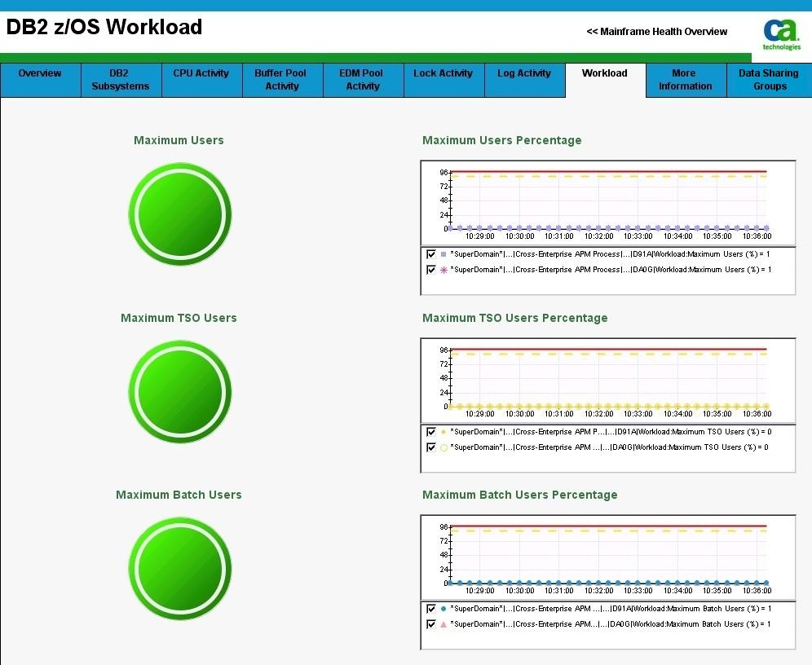Toggle the D91A Maximum TSO Users series checkbox
812x665 pixels.
[x=430, y=432]
